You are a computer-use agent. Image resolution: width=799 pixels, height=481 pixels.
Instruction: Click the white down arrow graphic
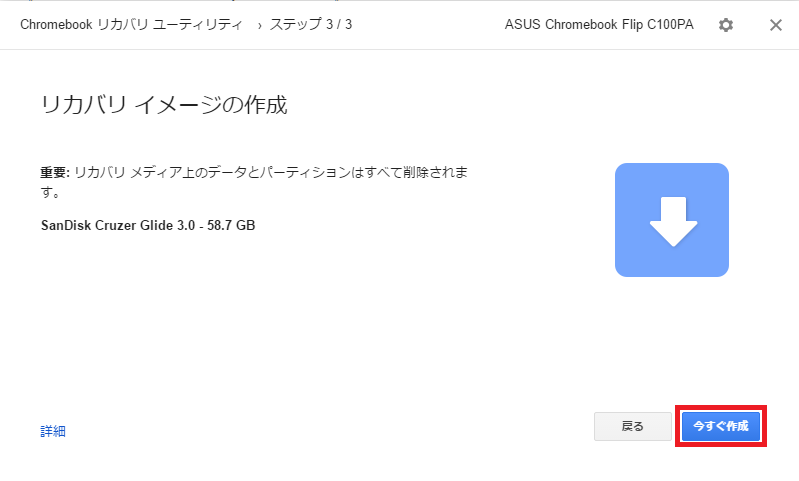[672, 221]
